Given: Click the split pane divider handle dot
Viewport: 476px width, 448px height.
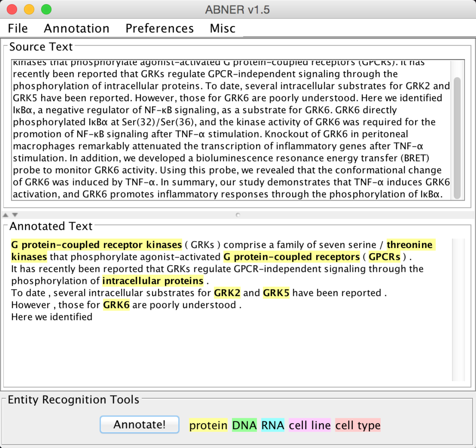Looking at the screenshot, I should [238, 215].
